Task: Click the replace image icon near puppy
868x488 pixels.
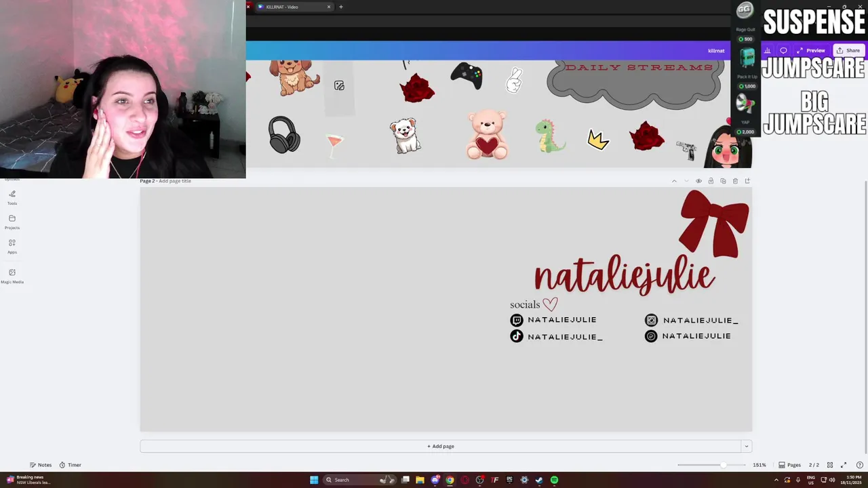Action: coord(339,85)
